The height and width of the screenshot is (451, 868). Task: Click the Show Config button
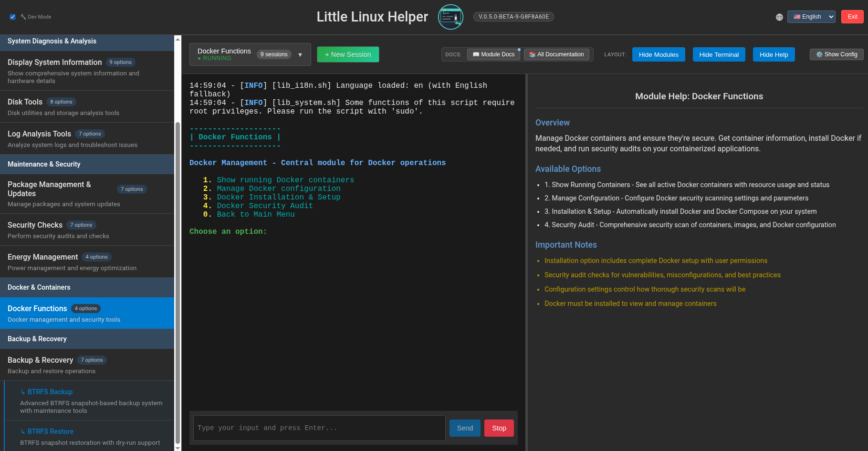[x=837, y=54]
